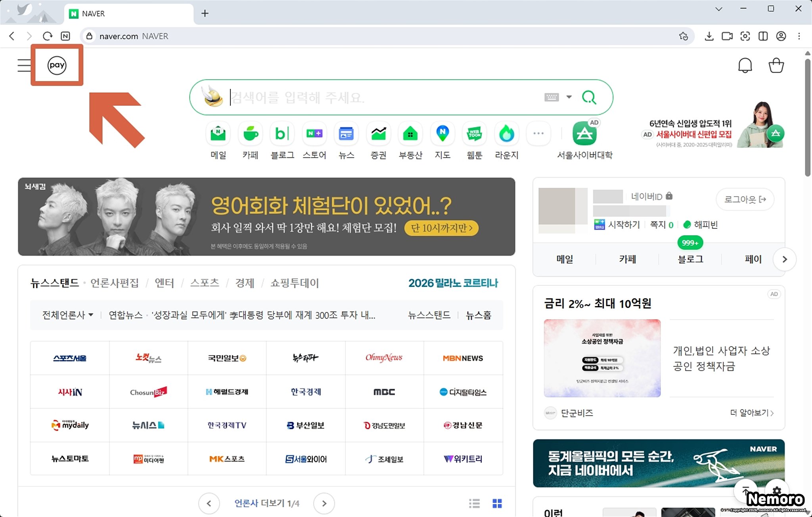Open the on-screen keyboard input tool
812x517 pixels.
(x=551, y=97)
